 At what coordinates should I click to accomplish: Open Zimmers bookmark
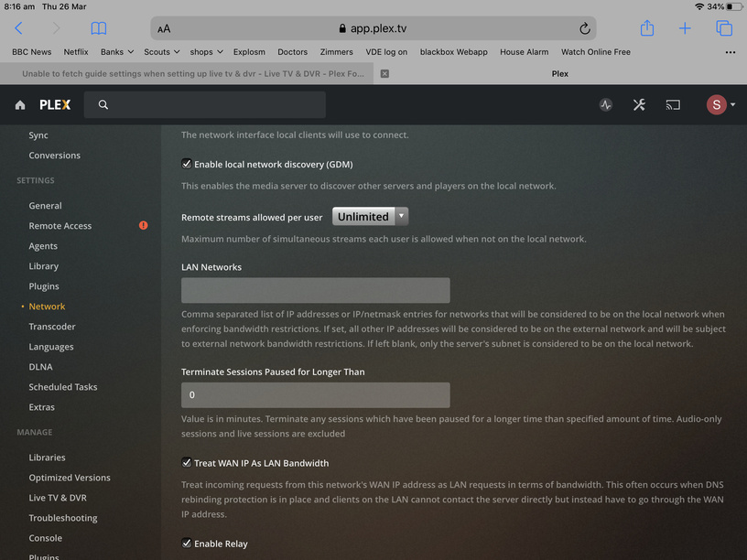click(x=336, y=52)
